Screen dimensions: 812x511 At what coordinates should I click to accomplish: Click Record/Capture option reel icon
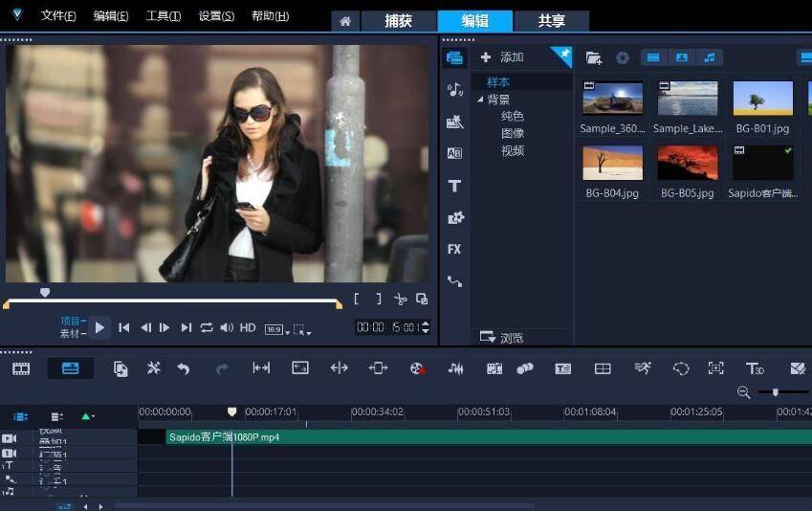click(x=418, y=368)
